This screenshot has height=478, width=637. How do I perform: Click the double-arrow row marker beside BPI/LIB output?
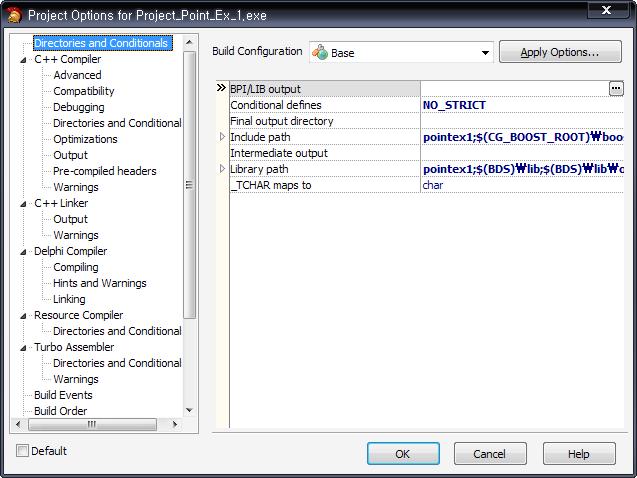tap(221, 89)
